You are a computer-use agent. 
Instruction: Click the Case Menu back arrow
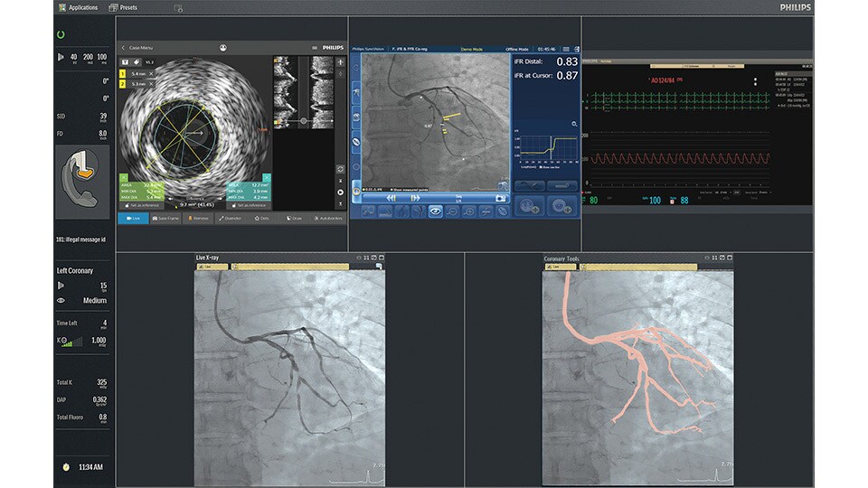(x=123, y=47)
